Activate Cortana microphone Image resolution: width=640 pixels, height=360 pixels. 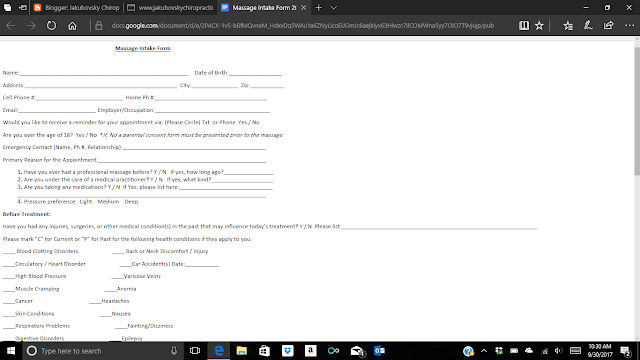pyautogui.click(x=174, y=351)
